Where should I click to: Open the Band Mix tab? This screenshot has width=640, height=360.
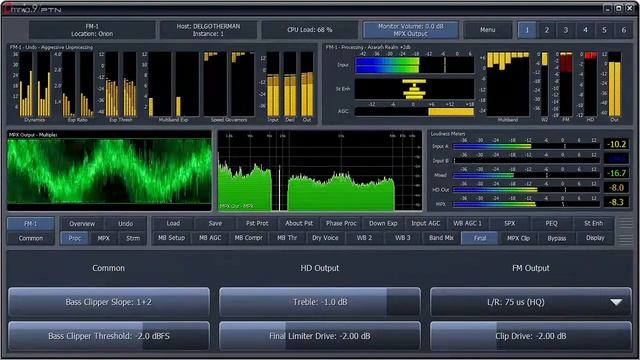pos(441,238)
